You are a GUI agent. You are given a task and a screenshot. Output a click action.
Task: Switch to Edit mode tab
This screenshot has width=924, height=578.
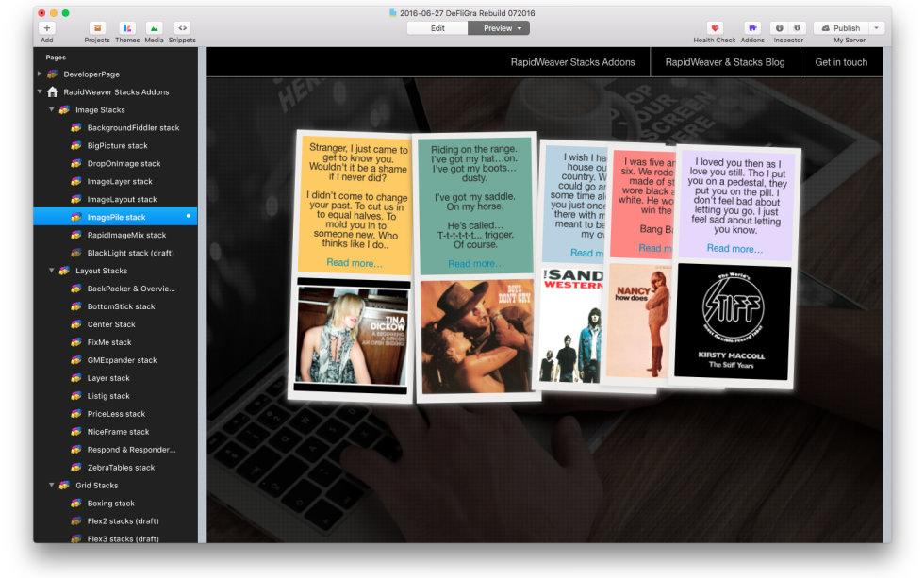(437, 28)
